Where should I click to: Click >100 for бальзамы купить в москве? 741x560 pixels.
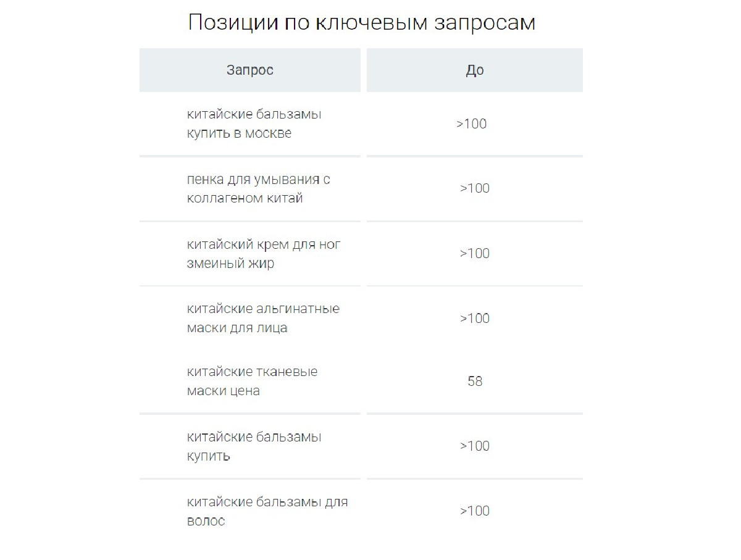point(472,124)
